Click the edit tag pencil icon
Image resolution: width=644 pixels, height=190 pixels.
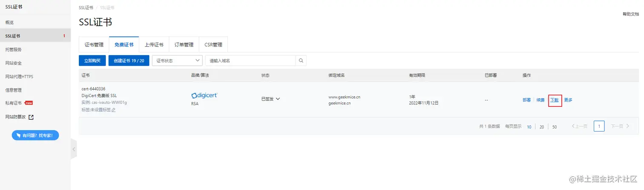click(114, 110)
